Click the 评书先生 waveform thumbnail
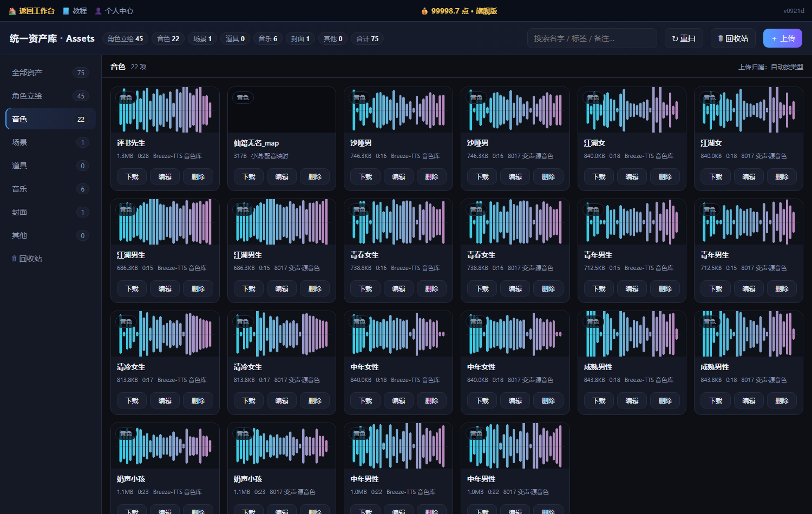Screen dimensions: 812x514 [165, 110]
